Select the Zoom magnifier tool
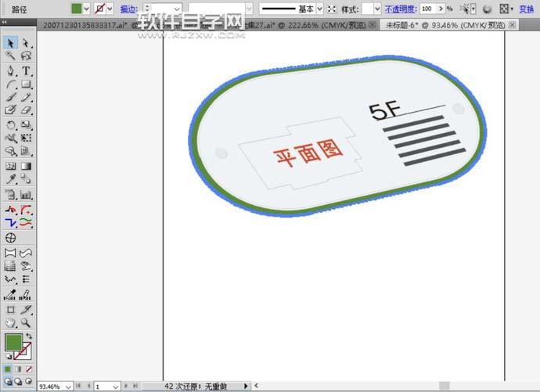This screenshot has width=540, height=392. (x=26, y=323)
